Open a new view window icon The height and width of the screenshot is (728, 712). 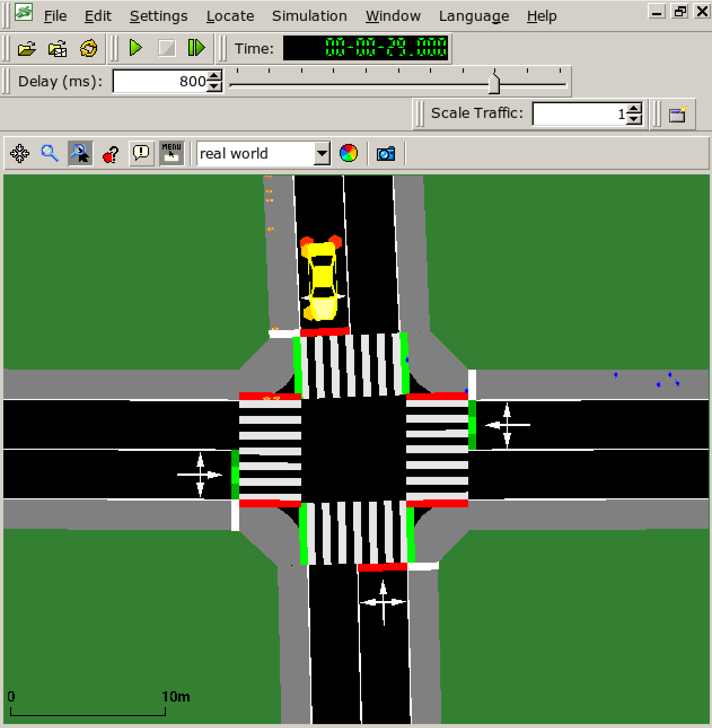click(x=678, y=115)
